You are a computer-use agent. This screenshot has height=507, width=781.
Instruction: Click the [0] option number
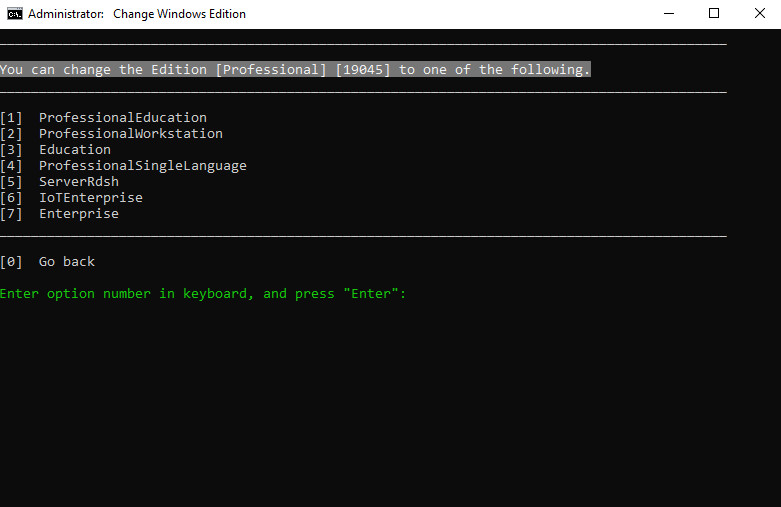tap(11, 262)
